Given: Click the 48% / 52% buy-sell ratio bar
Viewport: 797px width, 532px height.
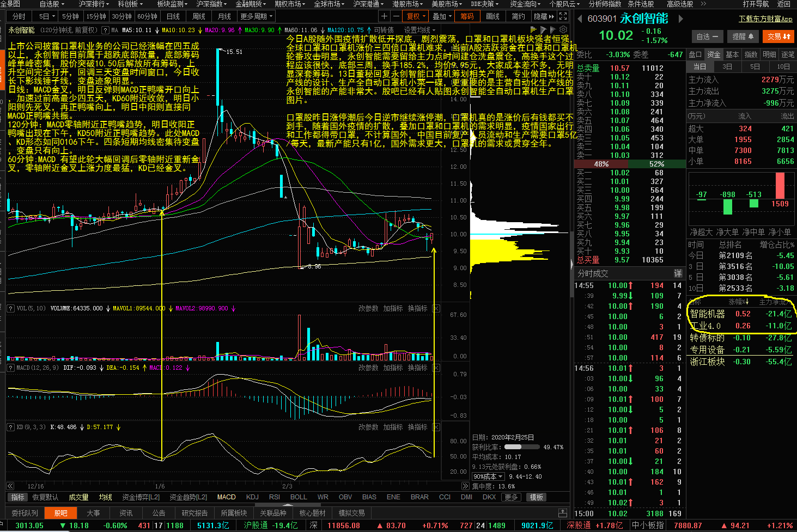Looking at the screenshot, I should point(630,164).
